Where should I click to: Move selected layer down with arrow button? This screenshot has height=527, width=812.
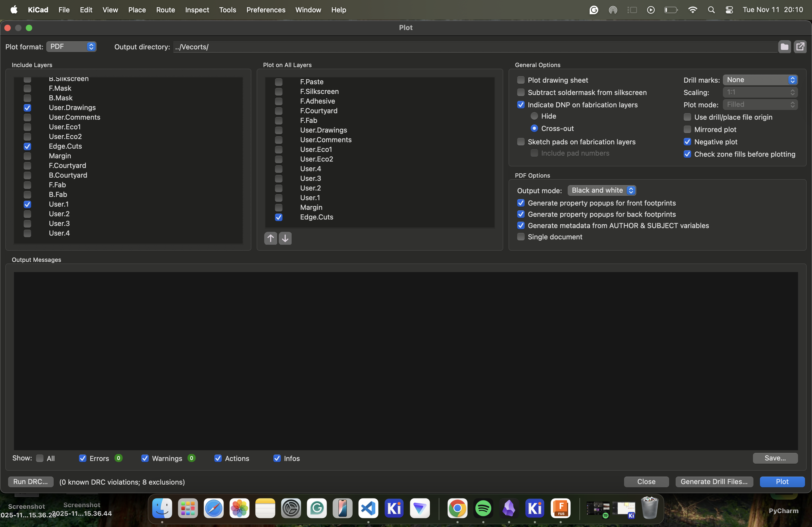coord(285,238)
